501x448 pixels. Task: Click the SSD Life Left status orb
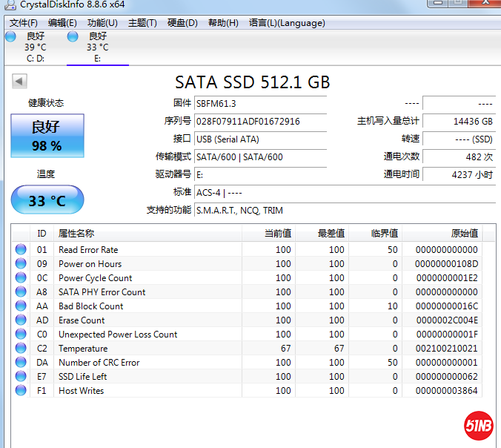pyautogui.click(x=21, y=377)
